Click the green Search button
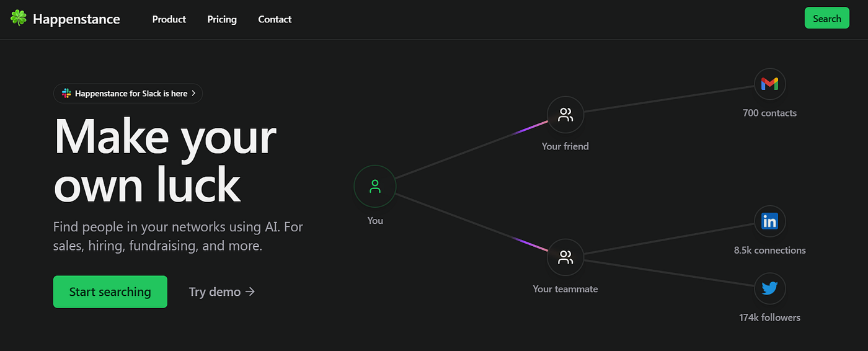 [826, 19]
